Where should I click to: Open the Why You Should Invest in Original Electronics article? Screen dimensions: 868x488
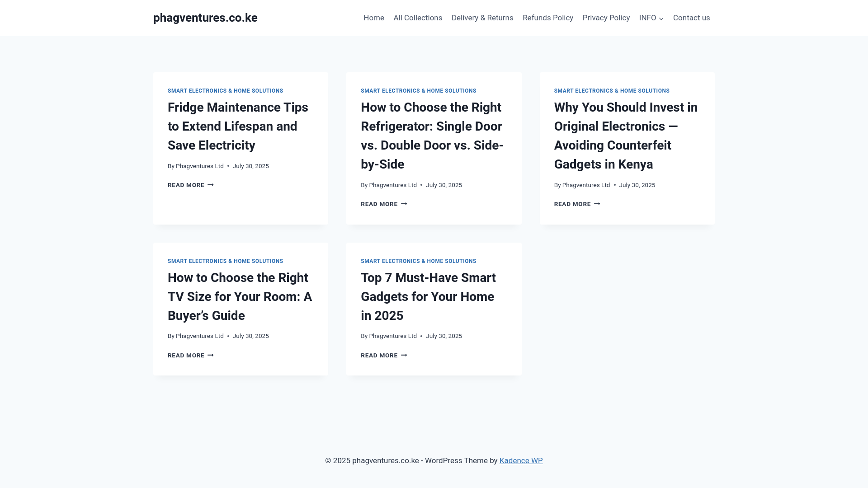626,136
